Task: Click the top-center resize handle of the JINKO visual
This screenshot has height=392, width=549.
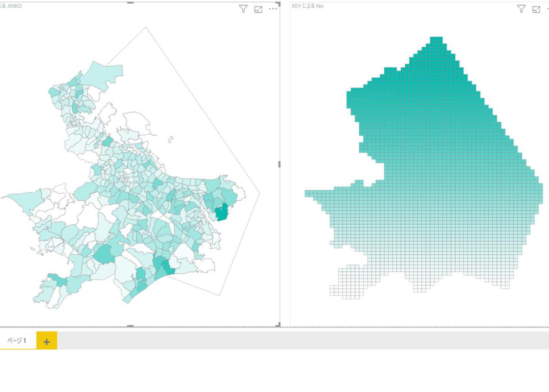Action: pos(130,2)
